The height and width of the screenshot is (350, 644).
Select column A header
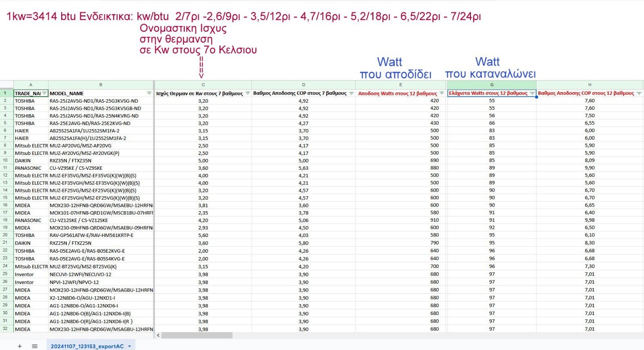pyautogui.click(x=31, y=85)
